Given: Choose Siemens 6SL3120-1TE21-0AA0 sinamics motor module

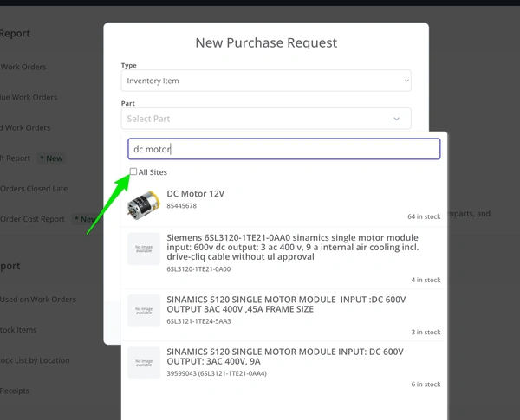Looking at the screenshot, I should (284, 258).
